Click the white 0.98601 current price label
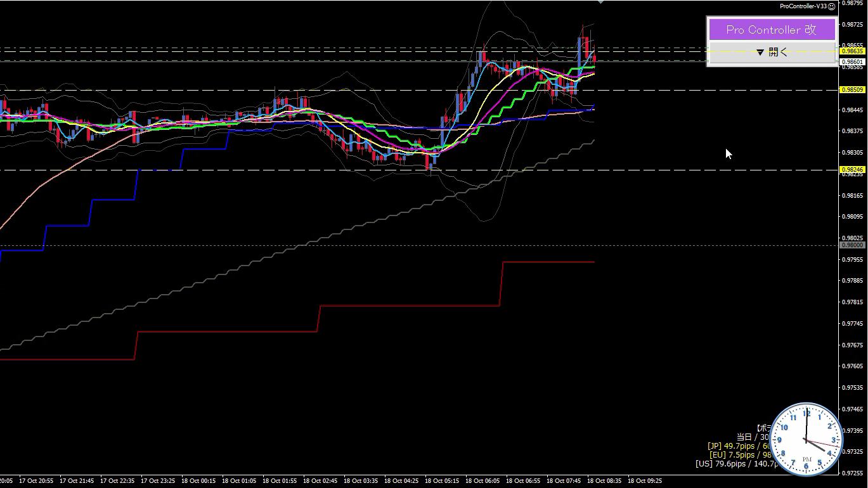This screenshot has height=488, width=868. [852, 62]
